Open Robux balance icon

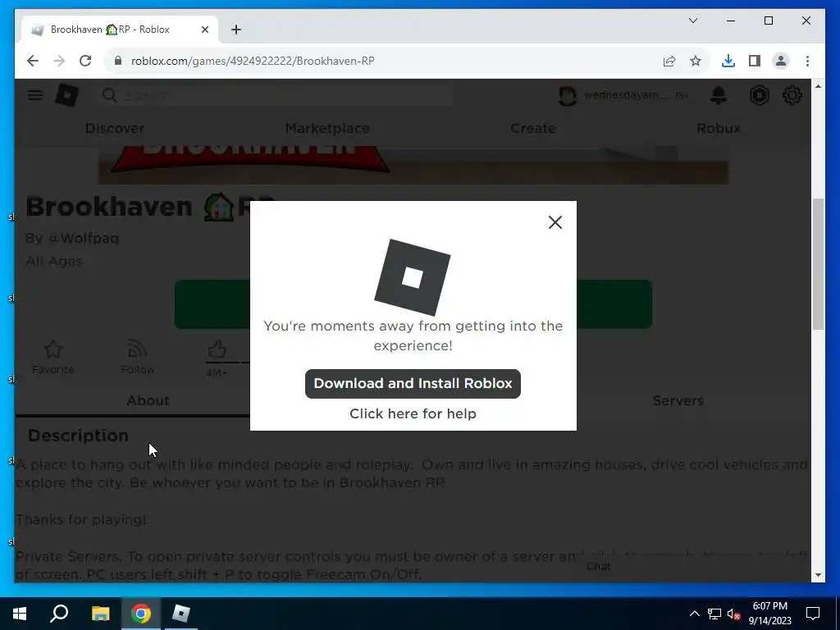pyautogui.click(x=759, y=95)
